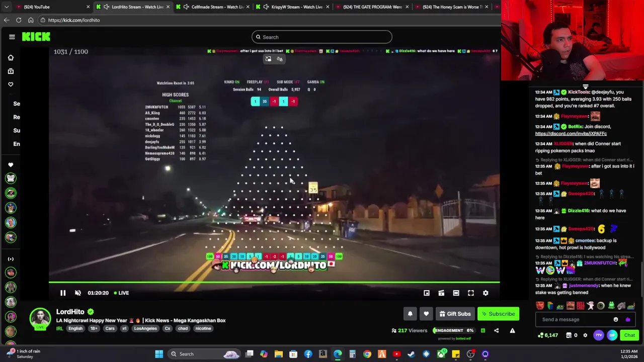This screenshot has width=644, height=362.
Task: Open the engagement stats chart icon
Action: point(483,330)
